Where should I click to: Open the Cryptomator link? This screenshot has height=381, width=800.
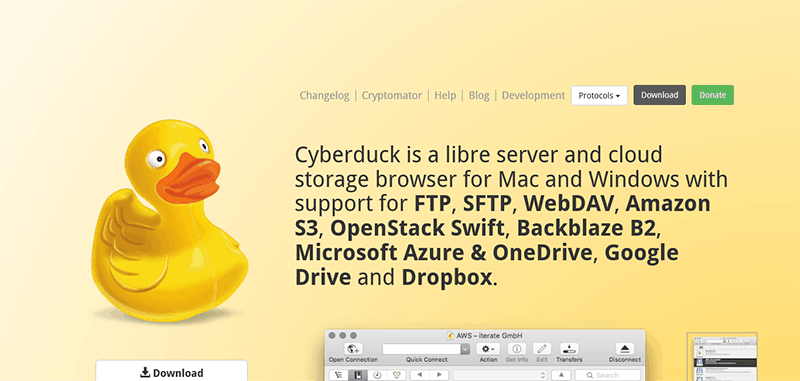coord(392,95)
